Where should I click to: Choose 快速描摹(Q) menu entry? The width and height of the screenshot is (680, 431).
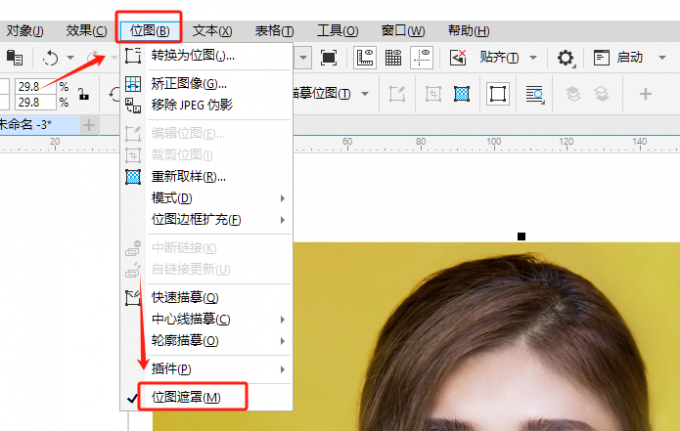click(206, 297)
